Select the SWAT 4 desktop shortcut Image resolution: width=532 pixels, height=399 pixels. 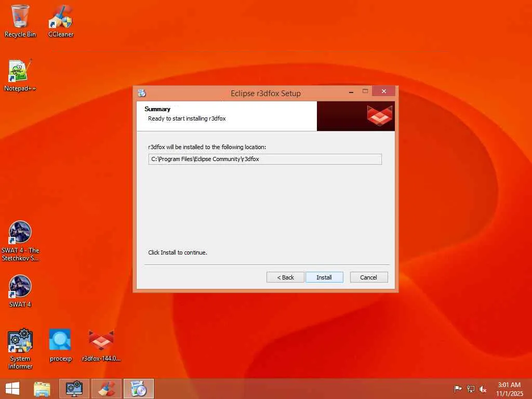20,291
